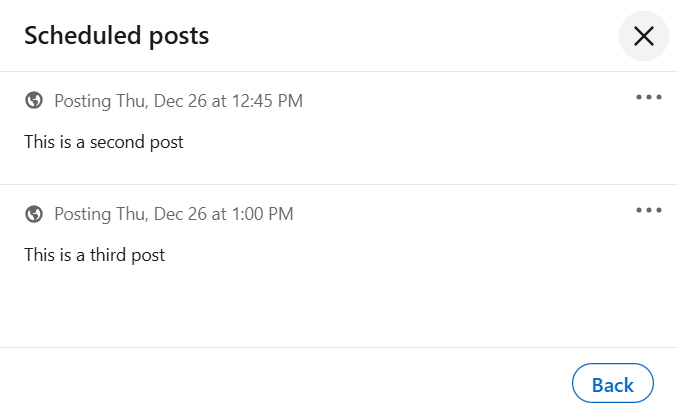Go back using the Back button
The width and height of the screenshot is (678, 414).
[613, 383]
